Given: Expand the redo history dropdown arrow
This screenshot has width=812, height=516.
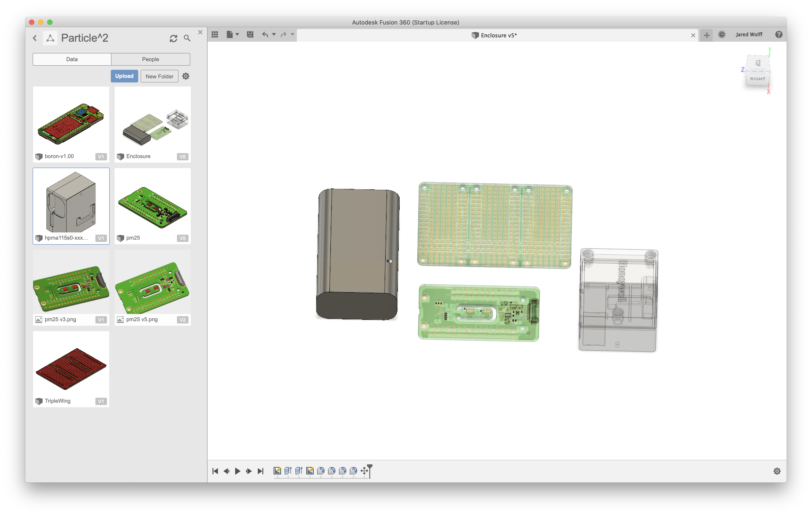Looking at the screenshot, I should coord(292,34).
